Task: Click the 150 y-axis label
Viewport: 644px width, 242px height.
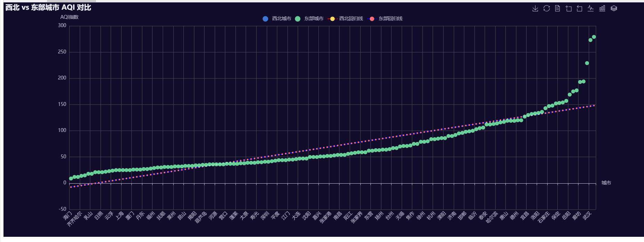Action: click(x=62, y=104)
